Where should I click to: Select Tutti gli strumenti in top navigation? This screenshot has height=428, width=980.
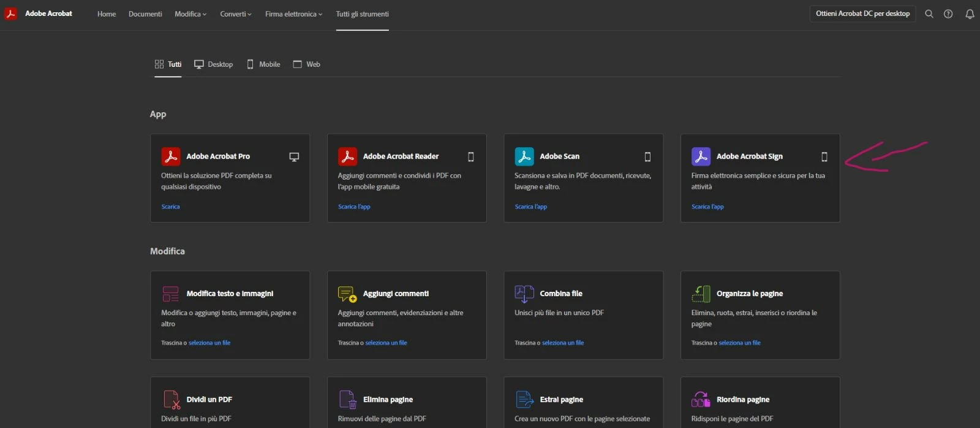(x=362, y=14)
